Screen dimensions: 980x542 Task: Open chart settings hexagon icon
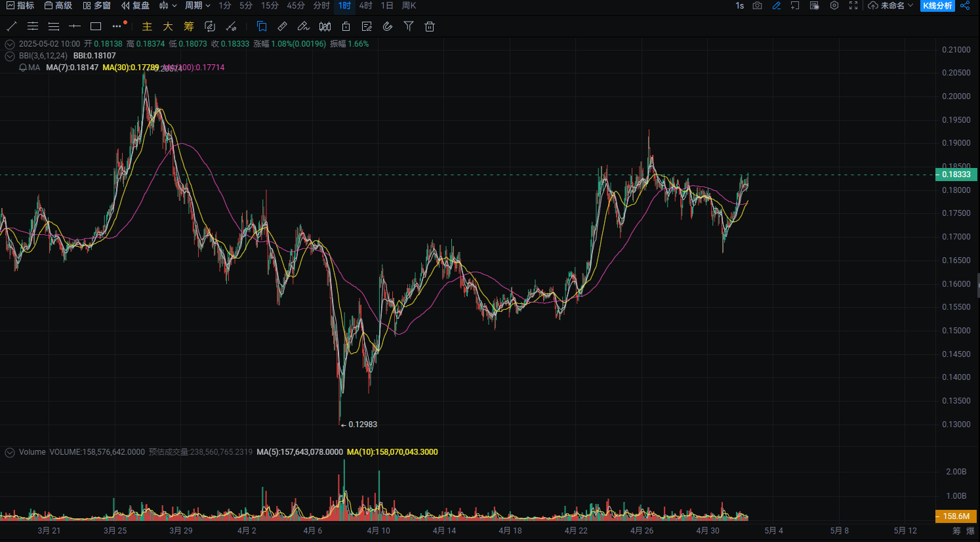pos(834,5)
